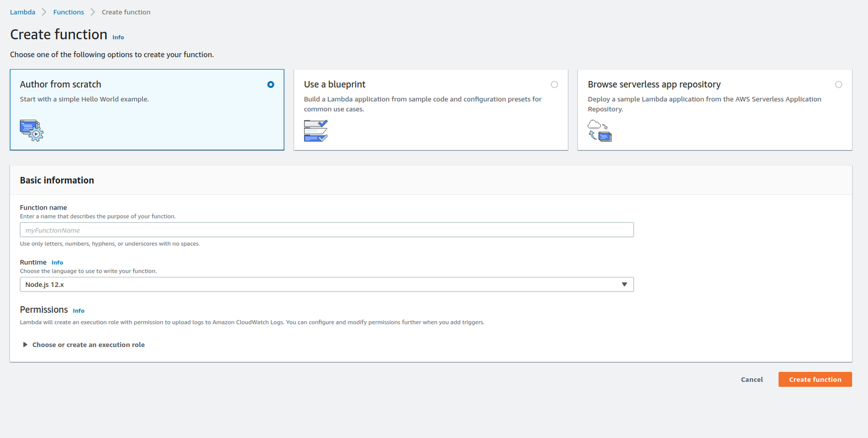868x438 pixels.
Task: Navigate to Functions breadcrumb link
Action: pyautogui.click(x=68, y=12)
